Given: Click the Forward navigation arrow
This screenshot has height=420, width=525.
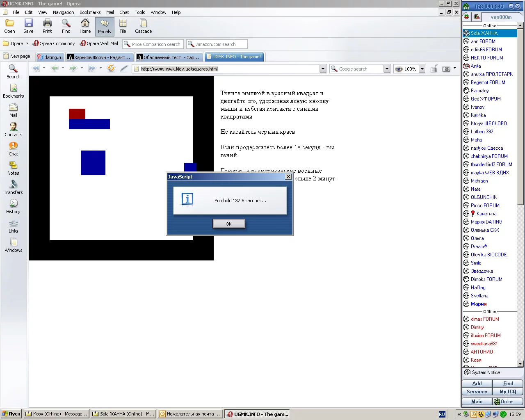Looking at the screenshot, I should coord(73,68).
